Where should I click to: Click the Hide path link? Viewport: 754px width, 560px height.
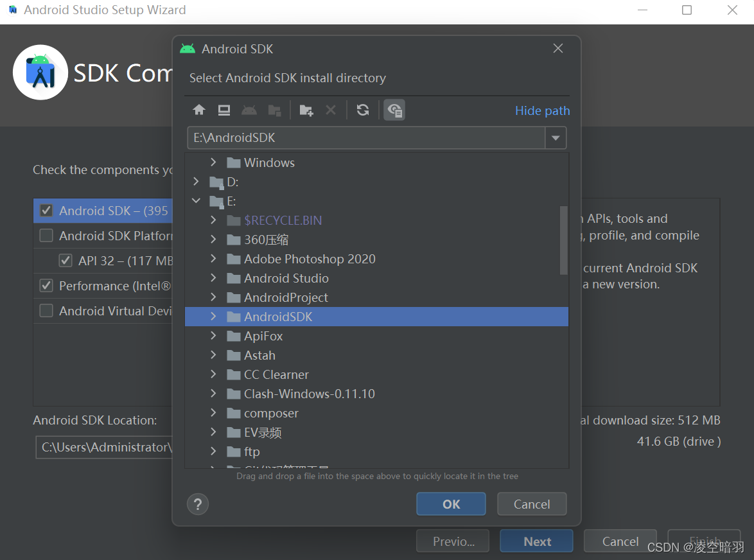coord(543,110)
